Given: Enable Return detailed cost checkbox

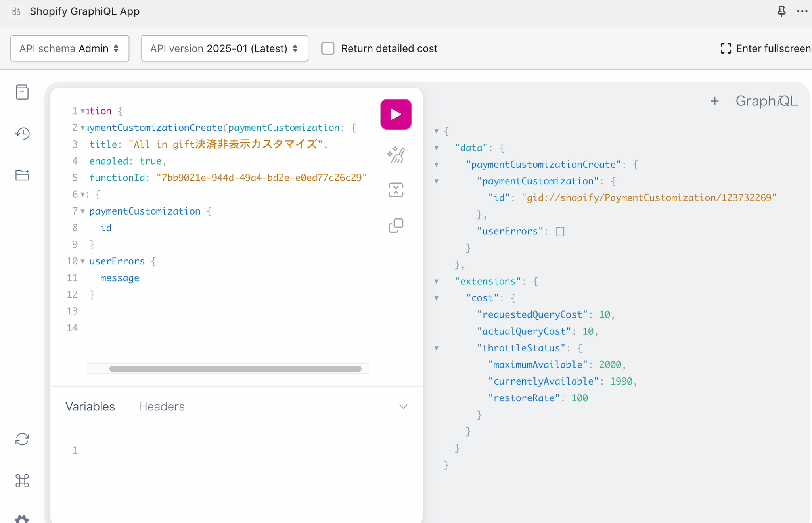Looking at the screenshot, I should pos(328,48).
